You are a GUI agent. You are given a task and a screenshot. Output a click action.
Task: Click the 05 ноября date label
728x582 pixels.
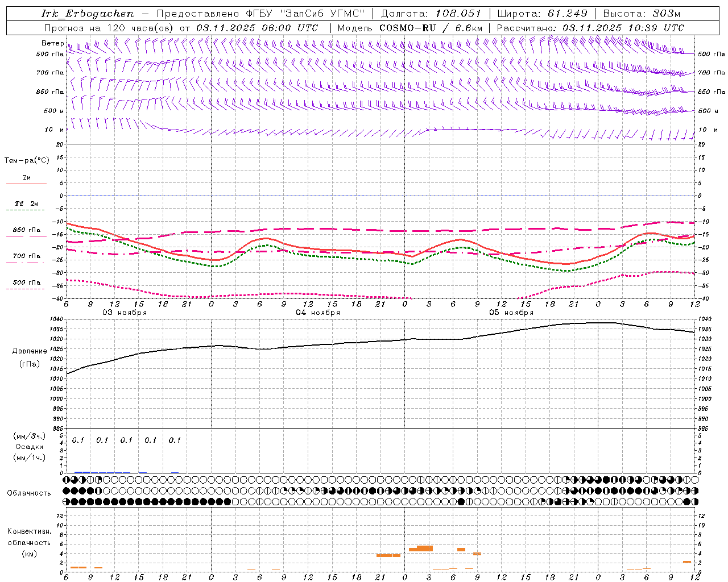click(511, 313)
